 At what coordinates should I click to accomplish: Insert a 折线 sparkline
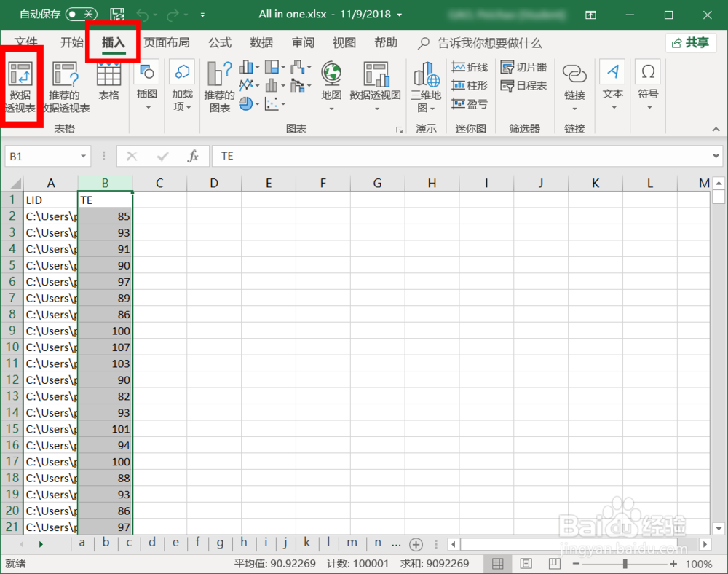click(x=470, y=66)
